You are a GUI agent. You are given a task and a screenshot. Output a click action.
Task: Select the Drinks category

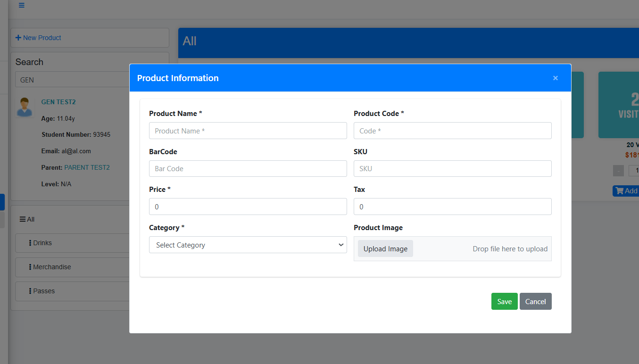click(x=72, y=243)
